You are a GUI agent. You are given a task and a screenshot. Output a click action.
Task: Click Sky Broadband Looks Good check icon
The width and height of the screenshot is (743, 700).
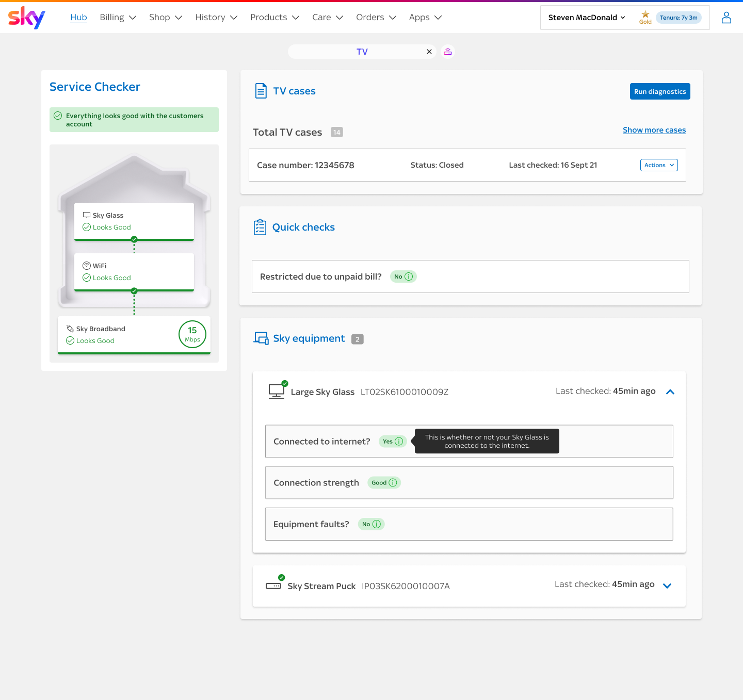70,340
